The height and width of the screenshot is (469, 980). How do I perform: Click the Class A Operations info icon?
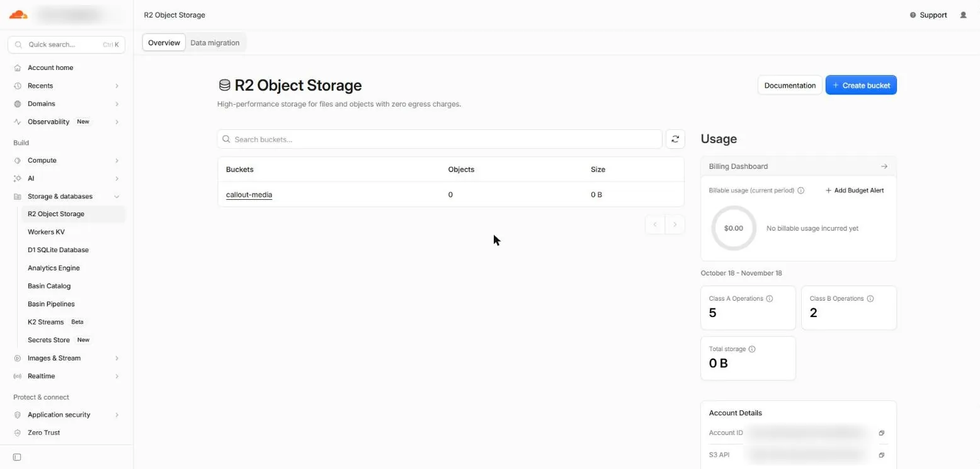(770, 299)
